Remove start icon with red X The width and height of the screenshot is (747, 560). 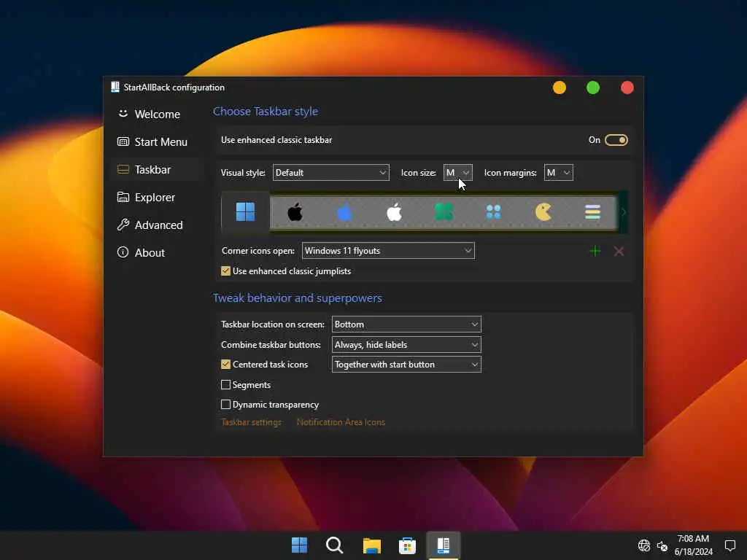(619, 251)
